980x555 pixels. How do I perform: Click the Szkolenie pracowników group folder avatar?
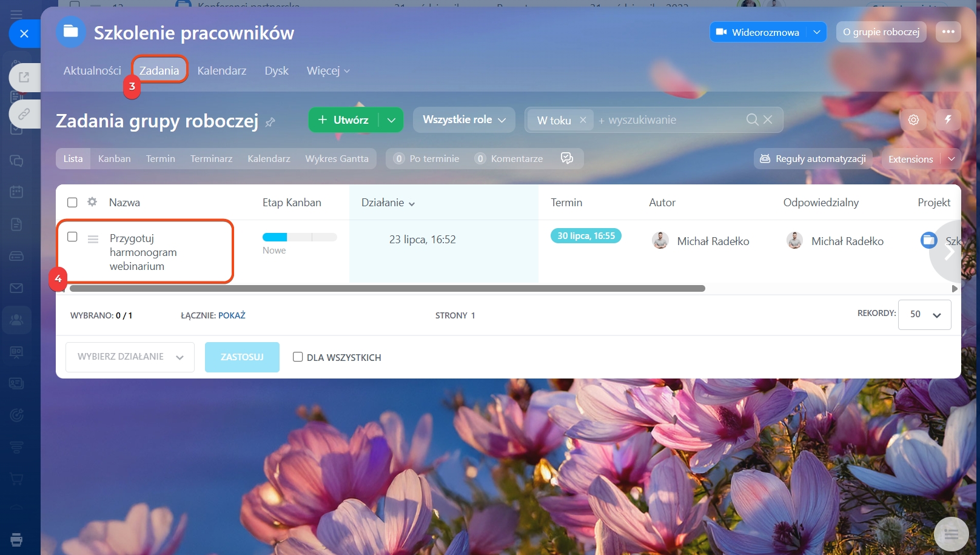tap(71, 32)
